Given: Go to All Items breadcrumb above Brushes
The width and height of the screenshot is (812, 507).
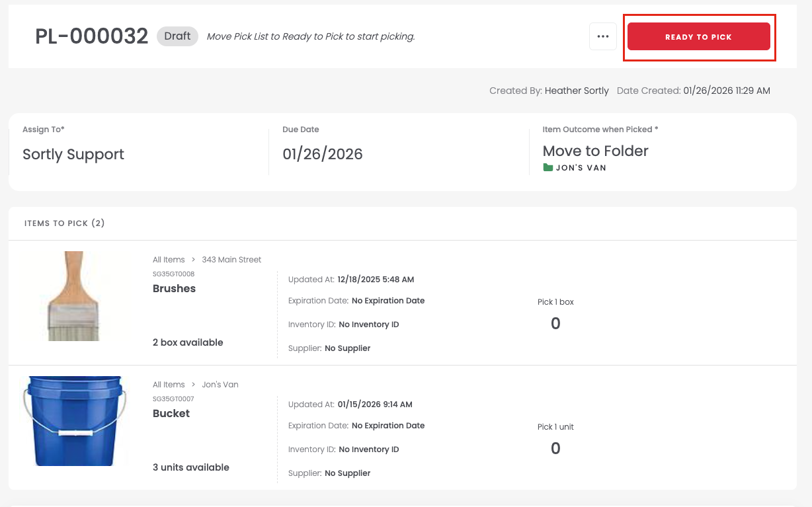Looking at the screenshot, I should (169, 260).
